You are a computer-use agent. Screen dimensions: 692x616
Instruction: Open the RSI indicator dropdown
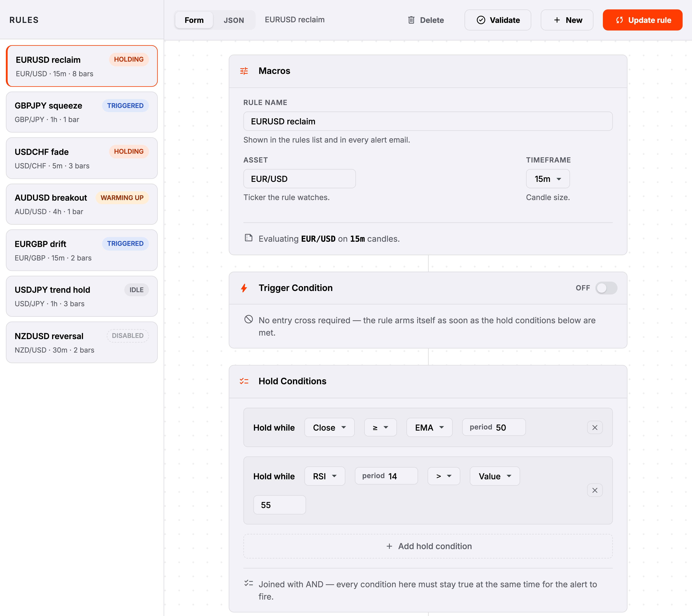click(x=325, y=476)
